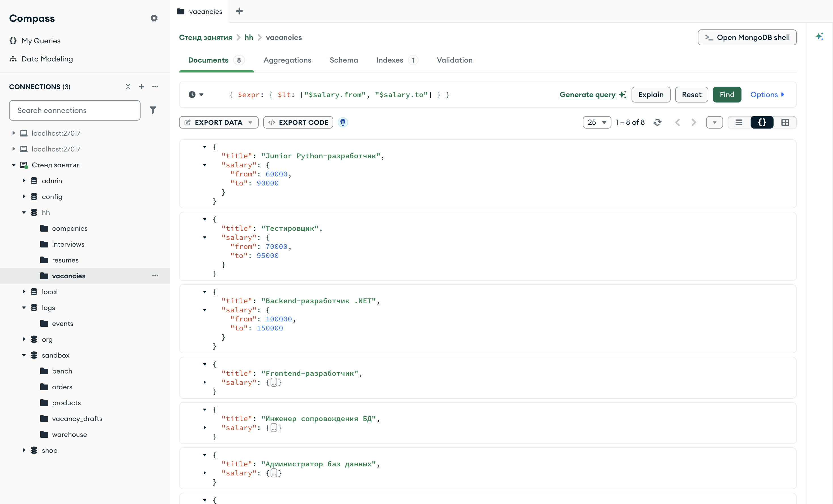The width and height of the screenshot is (833, 504).
Task: Switch to JSON view of documents
Action: (x=762, y=122)
